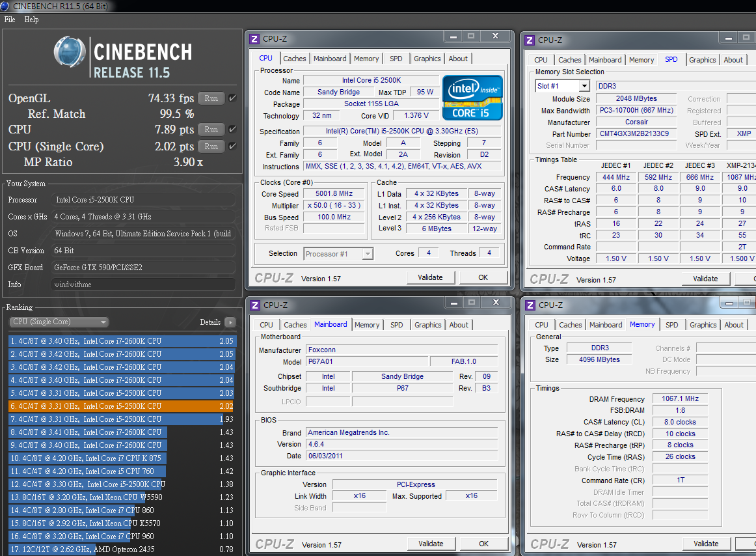Click the Details arrow icon in Ranking
Image resolution: width=756 pixels, height=556 pixels.
point(230,322)
